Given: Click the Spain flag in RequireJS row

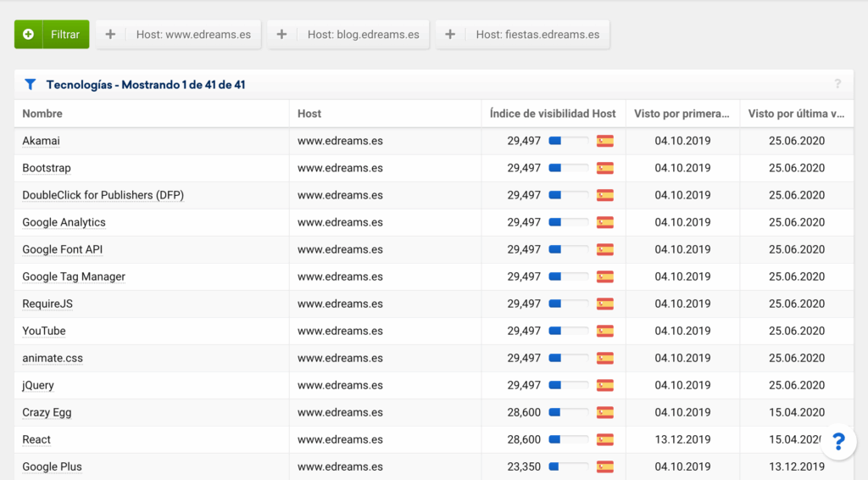Looking at the screenshot, I should coord(605,304).
